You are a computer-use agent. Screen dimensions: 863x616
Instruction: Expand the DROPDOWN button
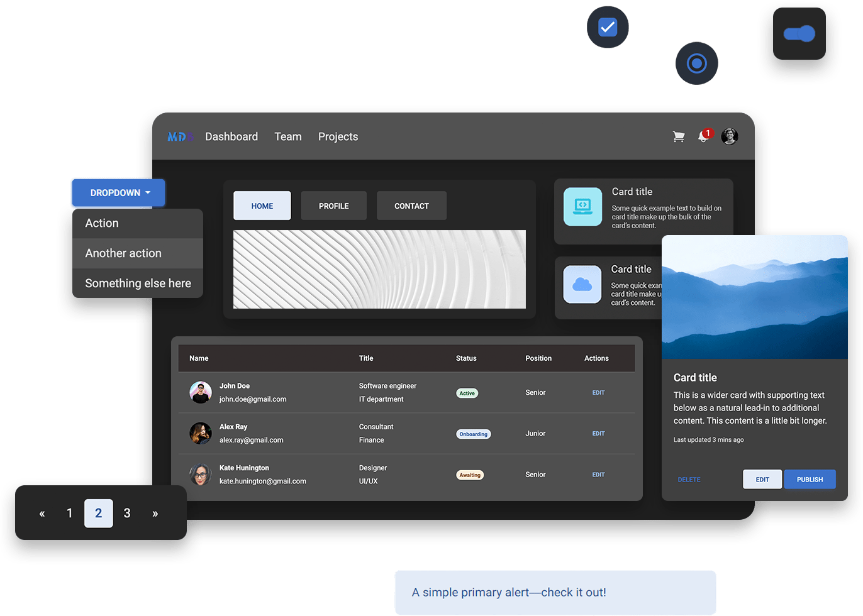click(118, 193)
